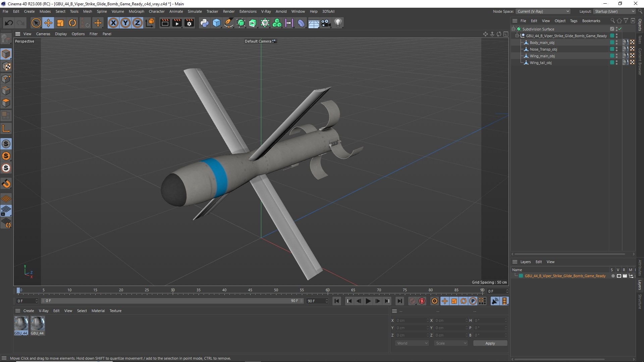Viewport: 644px width, 362px height.
Task: Toggle Subdivision Surface enable checkmark
Action: click(x=620, y=29)
